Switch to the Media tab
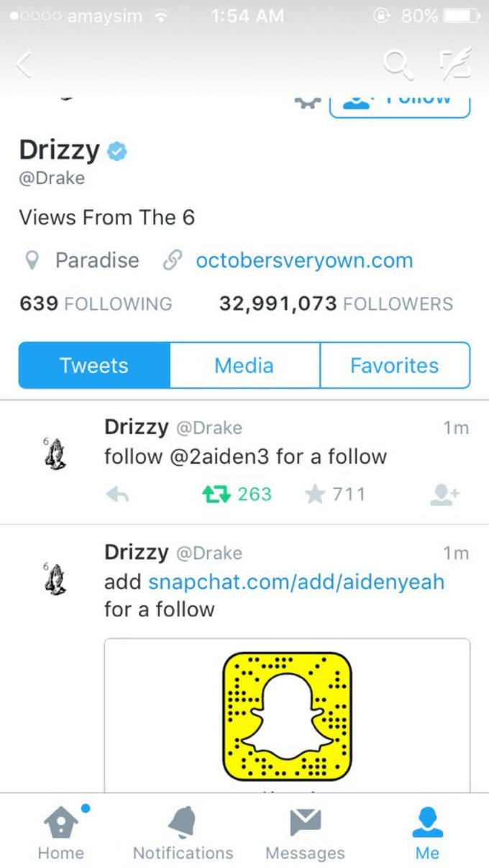Screen dimensions: 489x868 (244, 365)
